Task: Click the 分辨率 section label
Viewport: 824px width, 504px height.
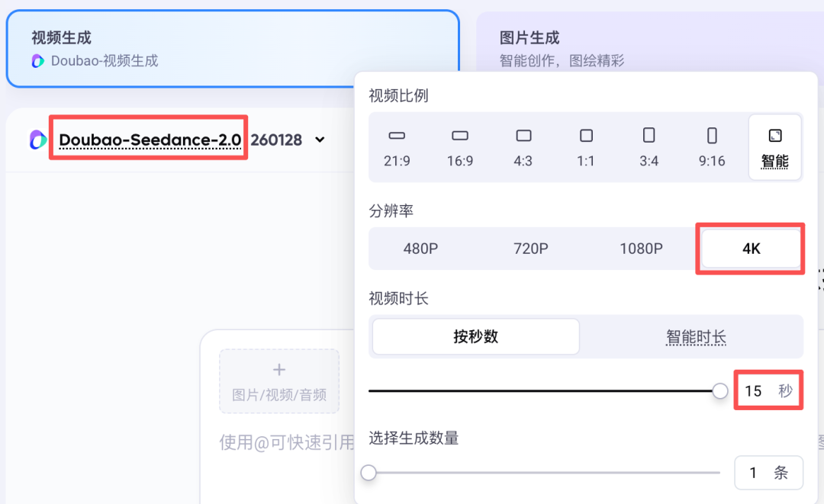Action: coord(391,211)
